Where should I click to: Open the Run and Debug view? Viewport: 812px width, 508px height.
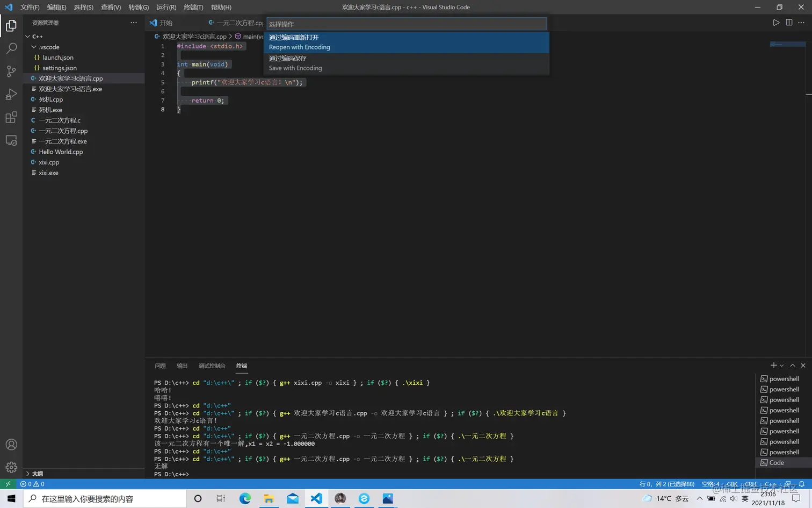[x=11, y=95]
